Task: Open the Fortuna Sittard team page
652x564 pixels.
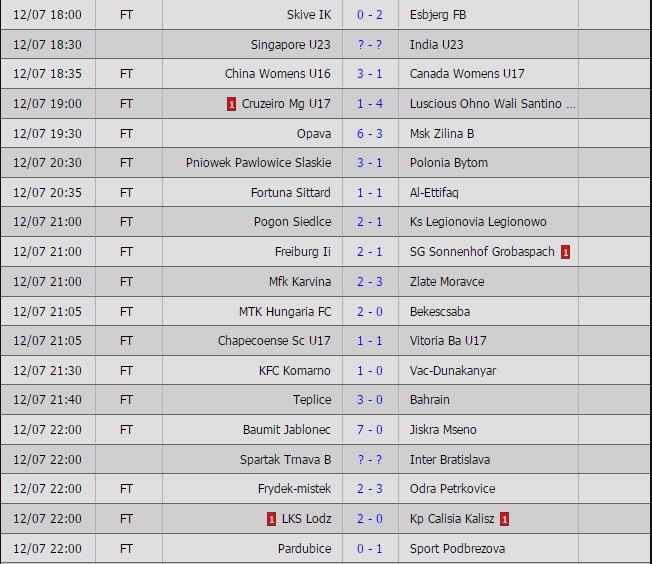Action: pos(291,192)
